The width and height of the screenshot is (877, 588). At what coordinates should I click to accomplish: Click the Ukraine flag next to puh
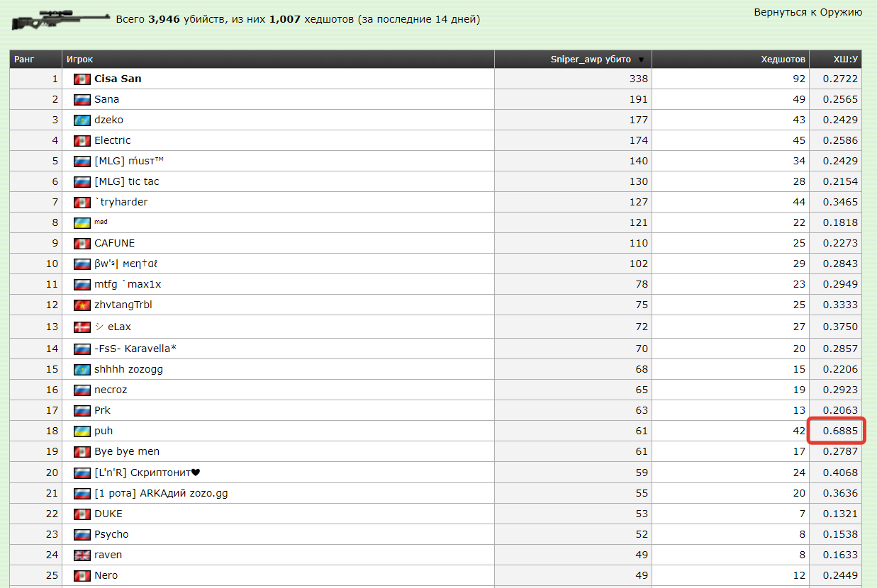coord(82,431)
